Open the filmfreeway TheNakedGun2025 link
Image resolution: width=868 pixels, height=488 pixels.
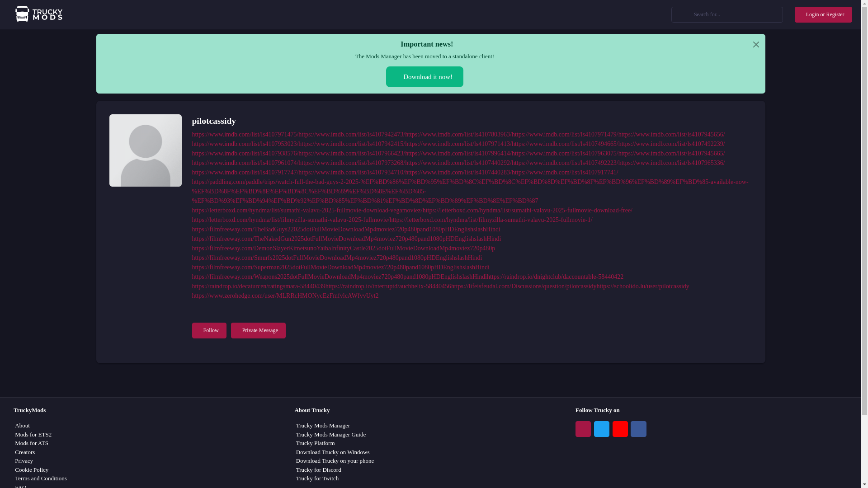(346, 239)
